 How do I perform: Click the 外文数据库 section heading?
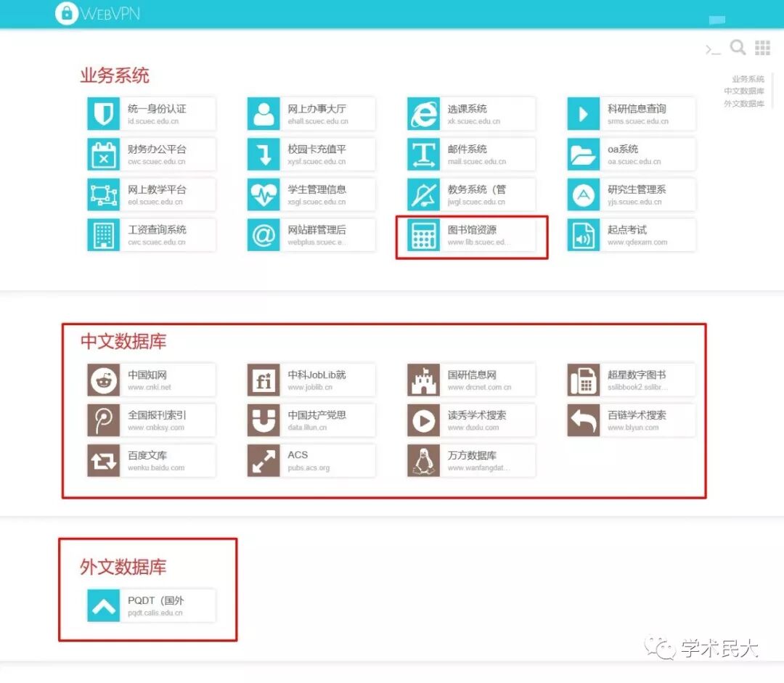123,567
